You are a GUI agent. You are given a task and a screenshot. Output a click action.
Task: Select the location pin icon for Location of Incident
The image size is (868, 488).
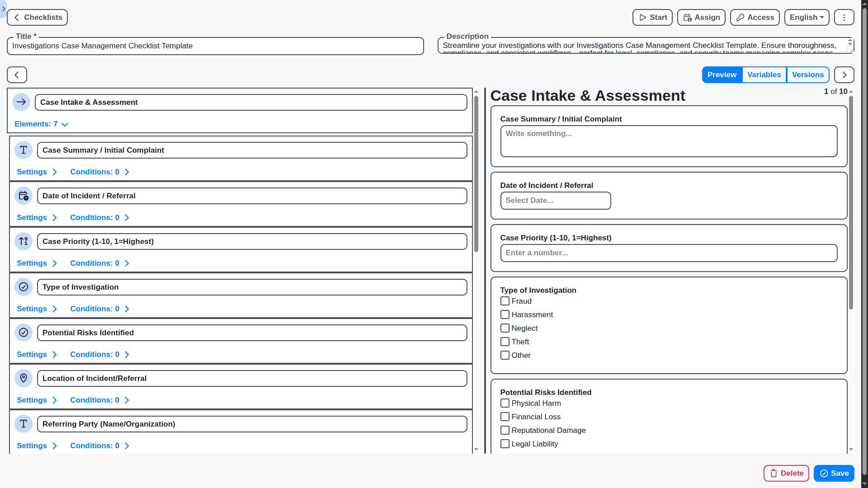23,378
